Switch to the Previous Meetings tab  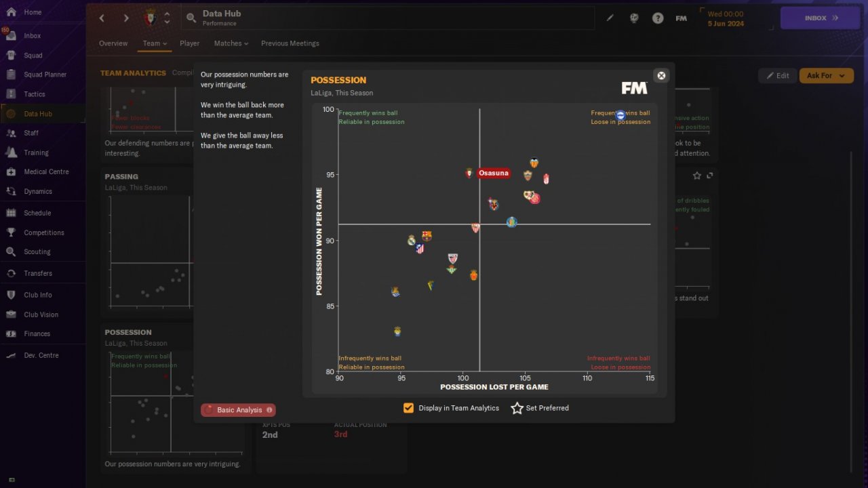point(290,43)
